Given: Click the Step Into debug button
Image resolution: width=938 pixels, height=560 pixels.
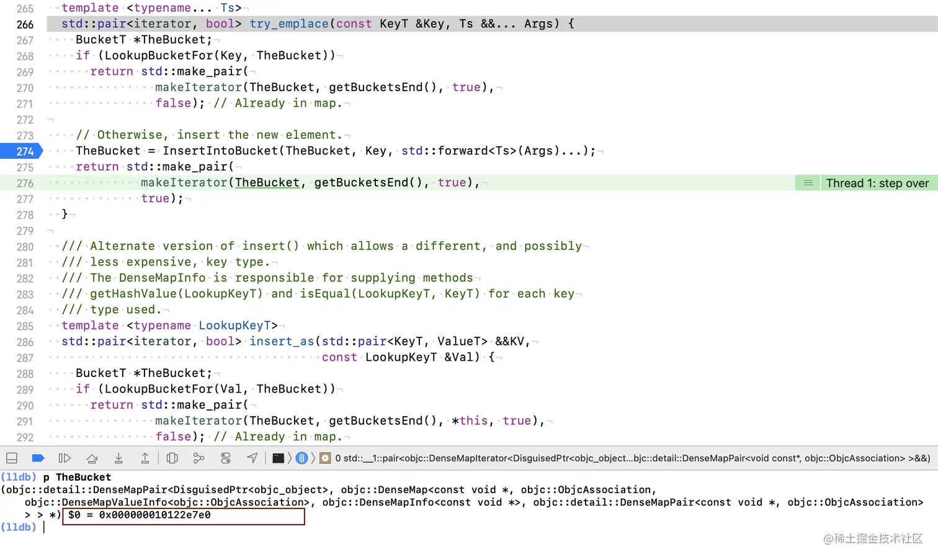Looking at the screenshot, I should 118,458.
